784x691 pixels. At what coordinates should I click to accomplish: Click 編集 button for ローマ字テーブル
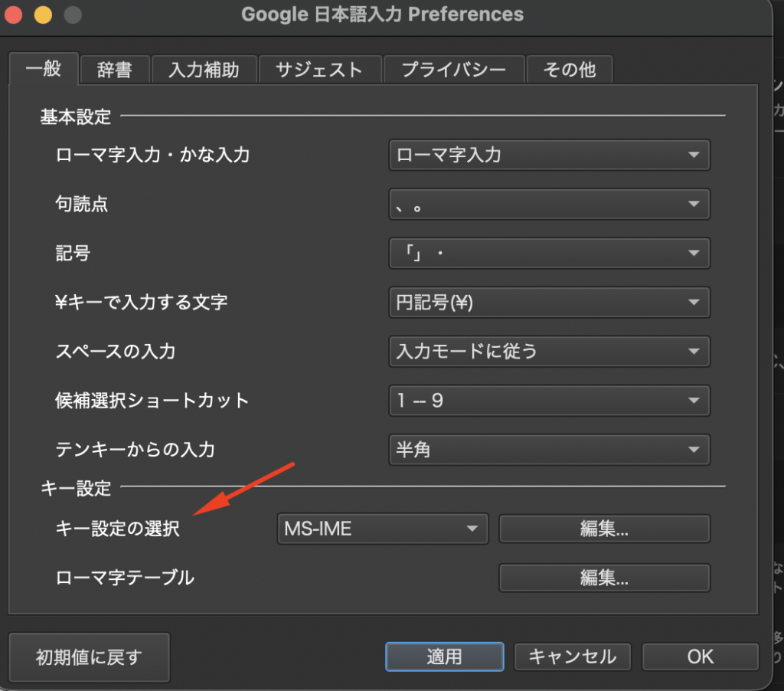[x=604, y=578]
